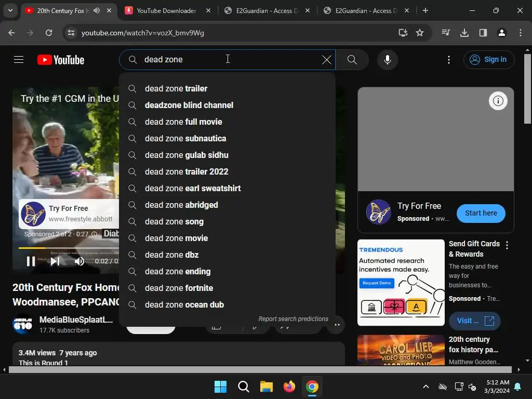Reload the current page

49,33
